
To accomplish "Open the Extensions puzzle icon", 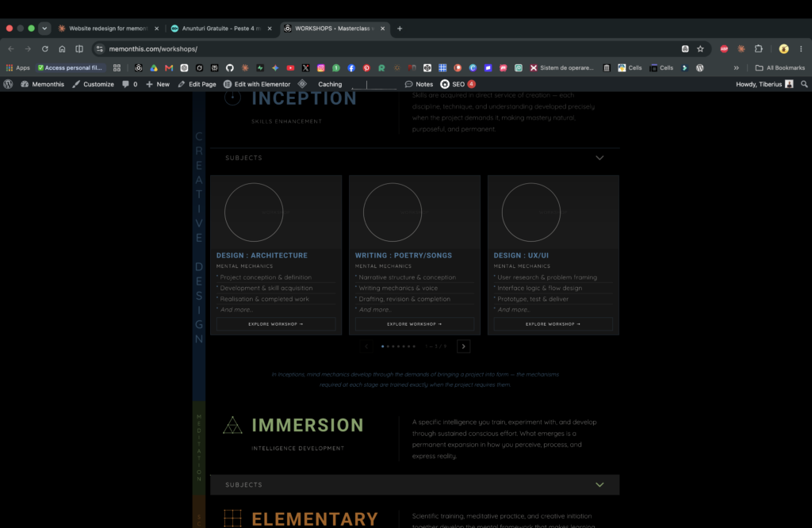I will [759, 48].
